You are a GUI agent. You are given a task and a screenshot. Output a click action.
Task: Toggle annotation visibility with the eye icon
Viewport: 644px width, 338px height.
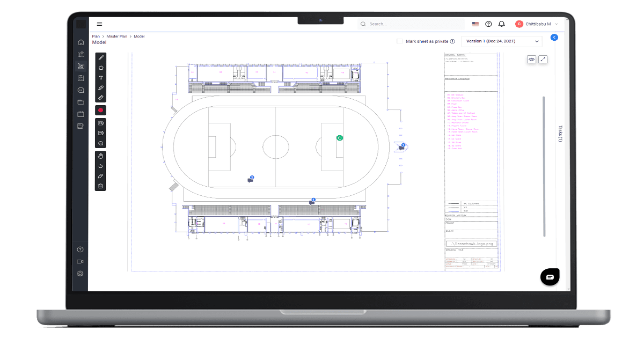point(531,59)
